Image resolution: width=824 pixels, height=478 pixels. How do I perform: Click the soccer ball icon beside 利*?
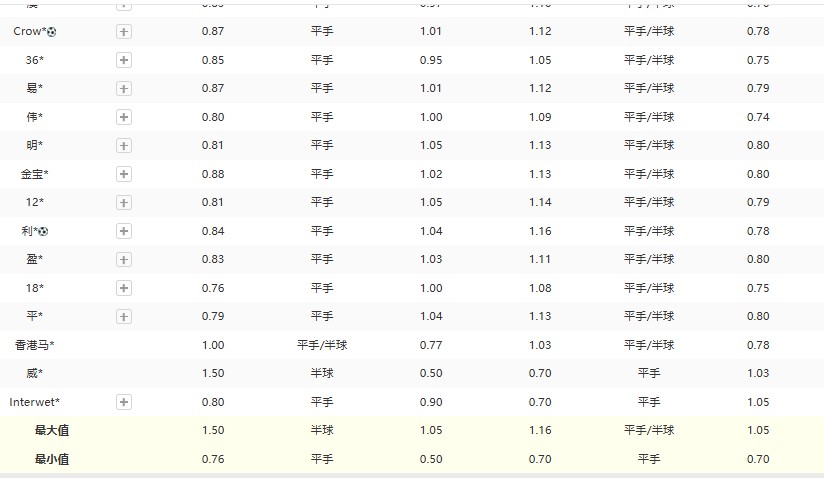[44, 231]
